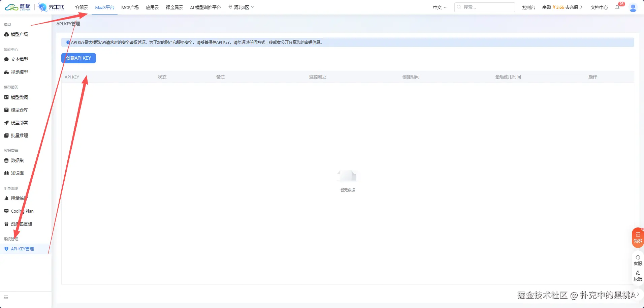Click the 领券 coupon floating button
This screenshot has height=308, width=644.
(638, 238)
